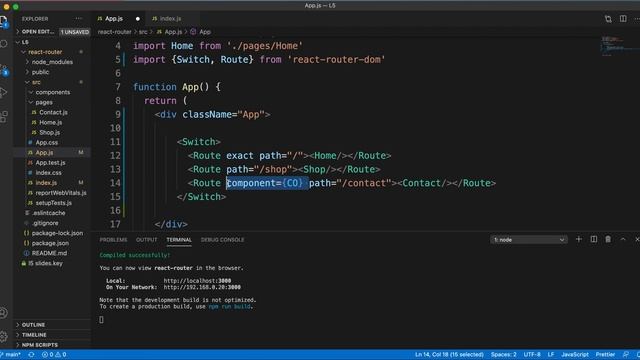Viewport: 640px width, 360px height.
Task: Create a new terminal with plus icon
Action: [x=578, y=240]
